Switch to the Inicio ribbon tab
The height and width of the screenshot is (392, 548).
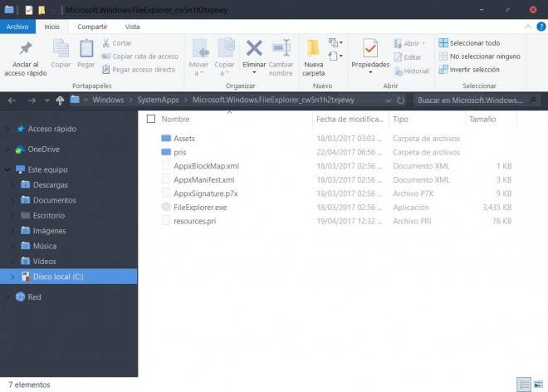51,27
